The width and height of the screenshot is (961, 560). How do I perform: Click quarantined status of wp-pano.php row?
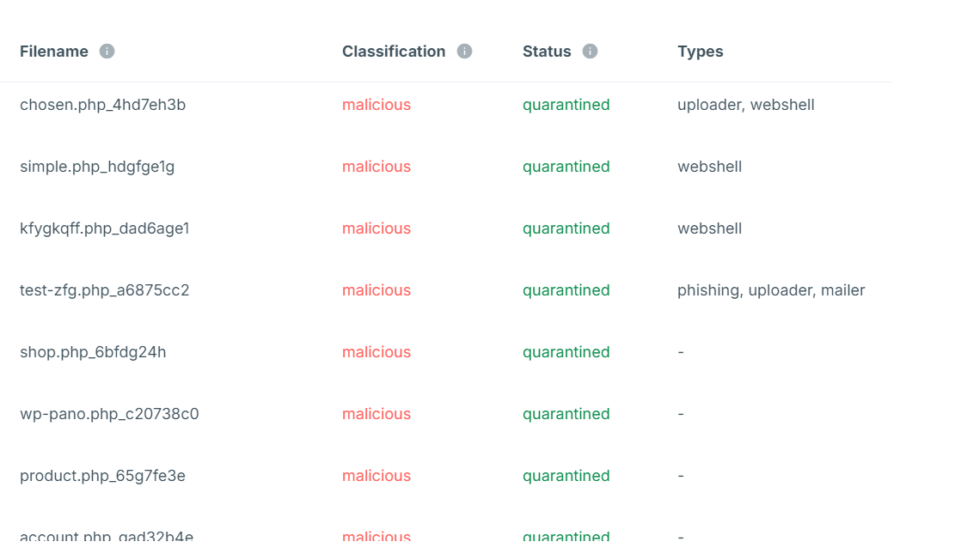click(x=566, y=414)
